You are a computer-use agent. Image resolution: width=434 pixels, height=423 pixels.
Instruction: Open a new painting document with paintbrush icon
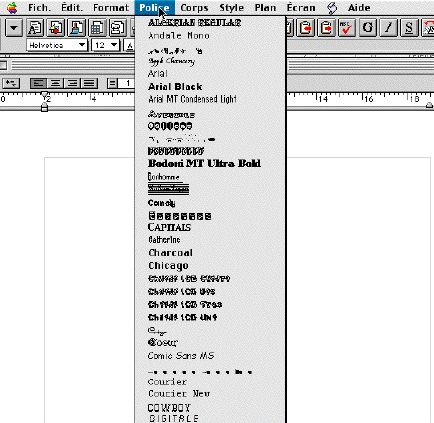[76, 27]
